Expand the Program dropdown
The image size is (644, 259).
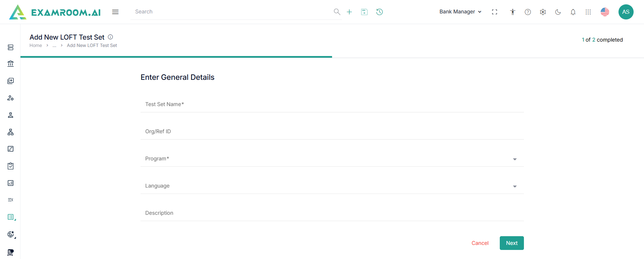(x=332, y=158)
